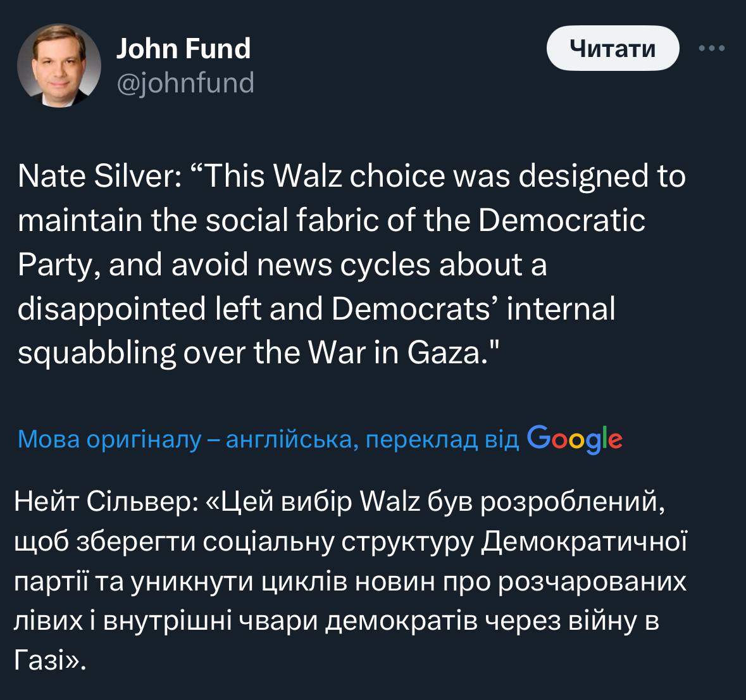Screen dimensions: 746x700
Task: Click "розчарованих" in the translated text
Action: (x=592, y=582)
